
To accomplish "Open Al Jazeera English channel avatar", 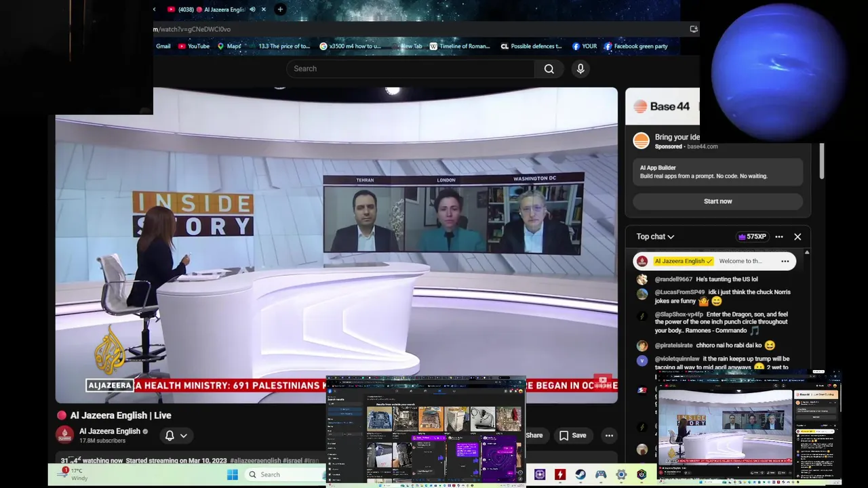I will tap(64, 434).
